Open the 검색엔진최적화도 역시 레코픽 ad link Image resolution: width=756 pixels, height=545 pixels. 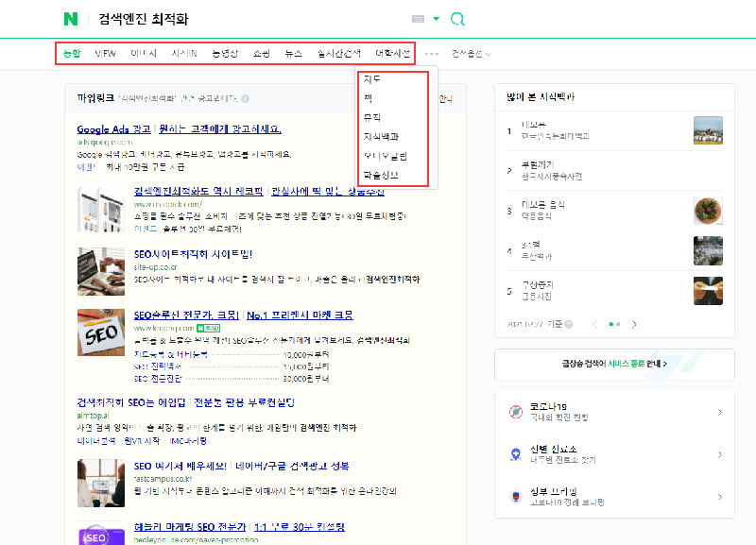[198, 192]
